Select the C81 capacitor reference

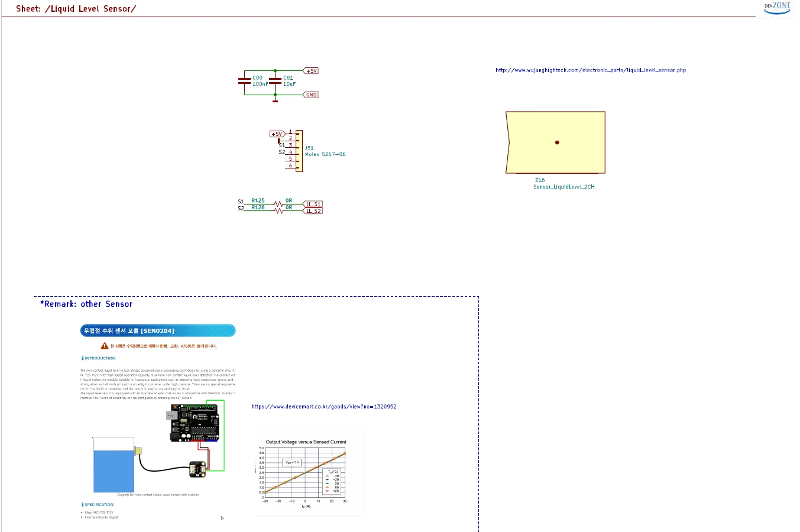coord(288,78)
